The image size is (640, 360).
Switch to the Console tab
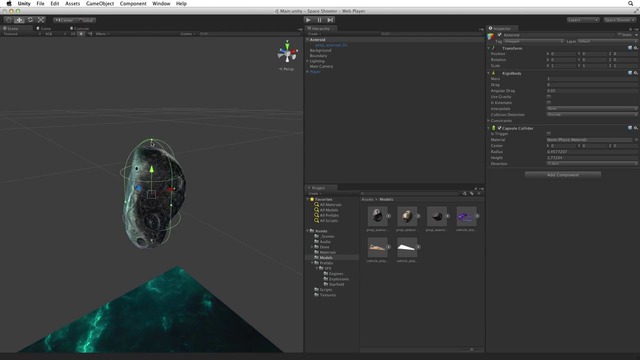coord(80,29)
